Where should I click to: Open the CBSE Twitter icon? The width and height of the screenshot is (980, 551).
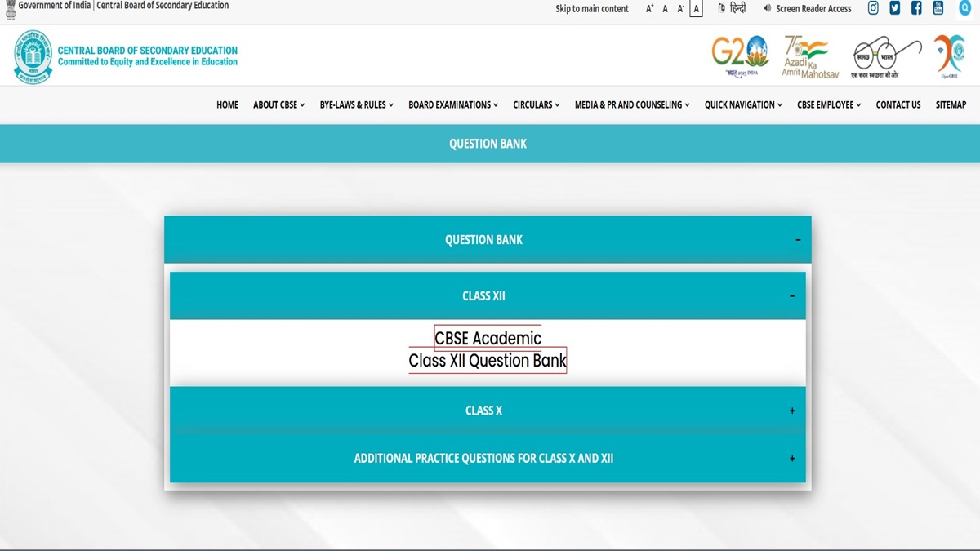[895, 8]
